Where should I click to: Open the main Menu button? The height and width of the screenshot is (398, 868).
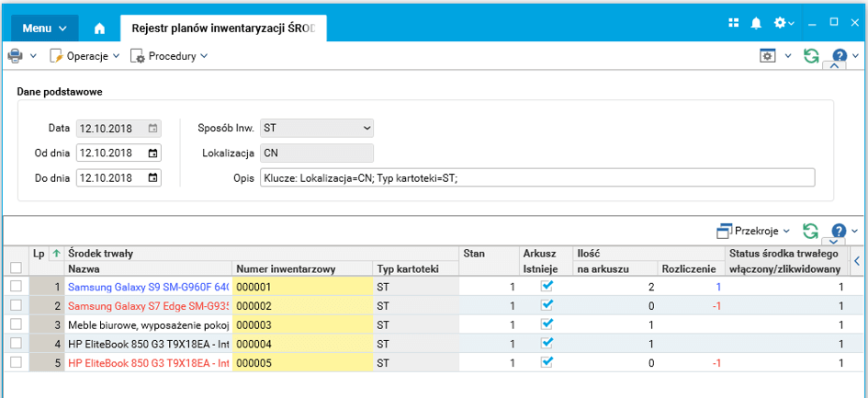(x=44, y=28)
